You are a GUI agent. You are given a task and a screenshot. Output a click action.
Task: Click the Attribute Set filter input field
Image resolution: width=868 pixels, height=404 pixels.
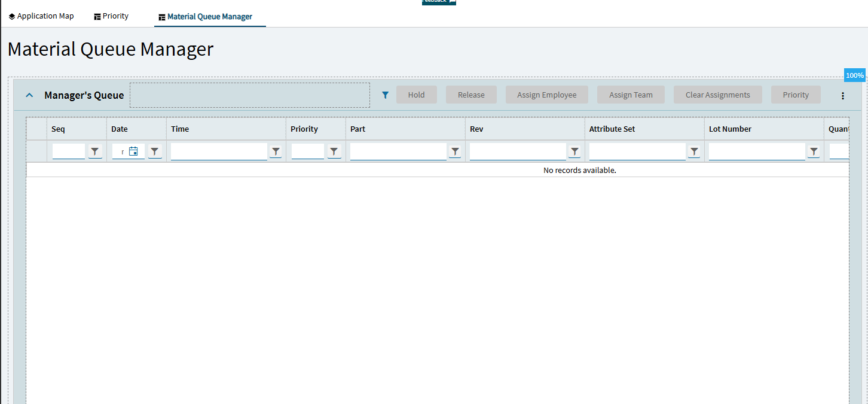click(637, 151)
